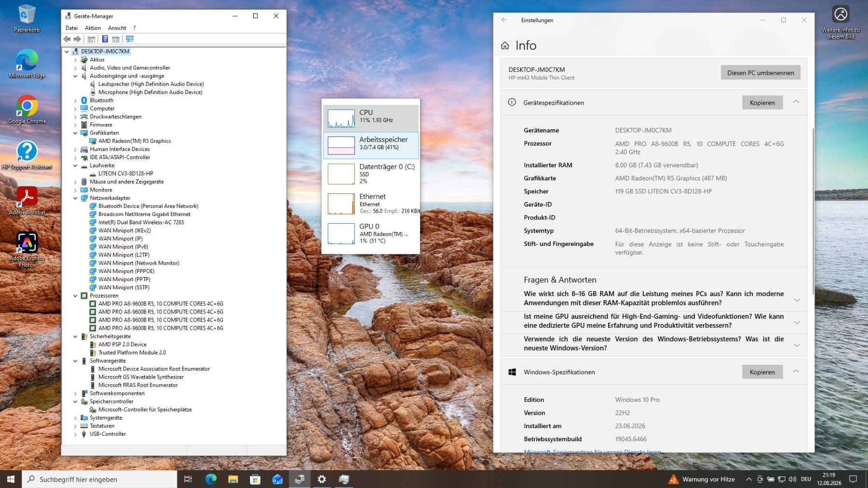Select GPU 0 tile in performance panel
Viewport: 868px width, 488px height.
click(x=371, y=233)
